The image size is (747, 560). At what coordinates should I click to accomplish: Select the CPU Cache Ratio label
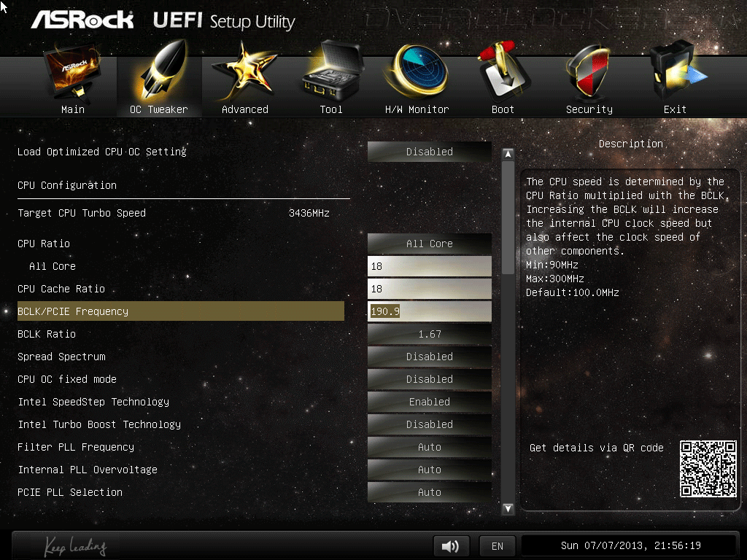61,289
